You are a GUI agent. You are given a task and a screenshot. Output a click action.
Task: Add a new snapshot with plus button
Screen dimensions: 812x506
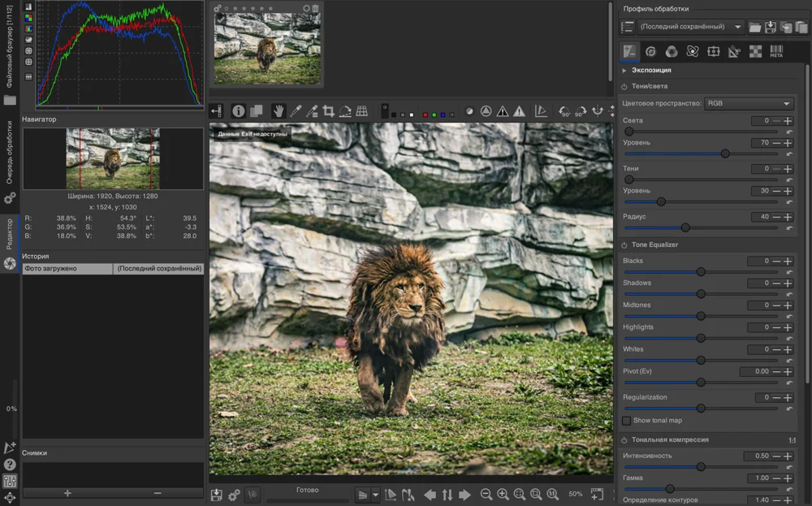[x=67, y=493]
